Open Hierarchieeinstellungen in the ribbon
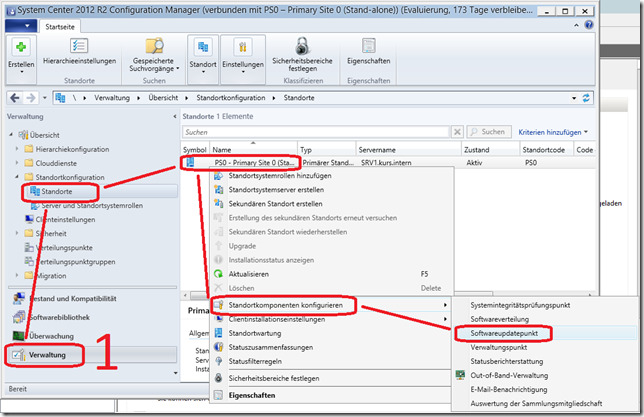Screen dimensions: 644x417 [x=79, y=52]
